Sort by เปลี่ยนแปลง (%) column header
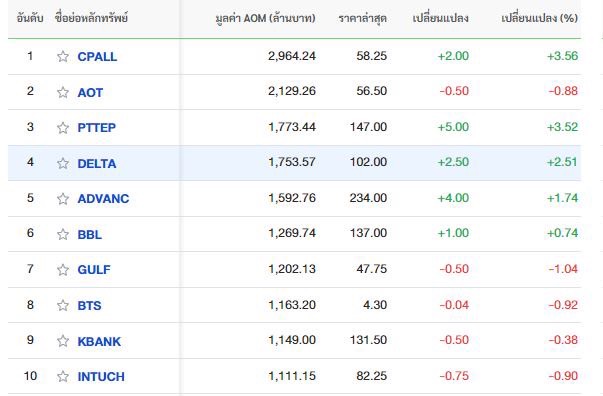 pyautogui.click(x=540, y=18)
